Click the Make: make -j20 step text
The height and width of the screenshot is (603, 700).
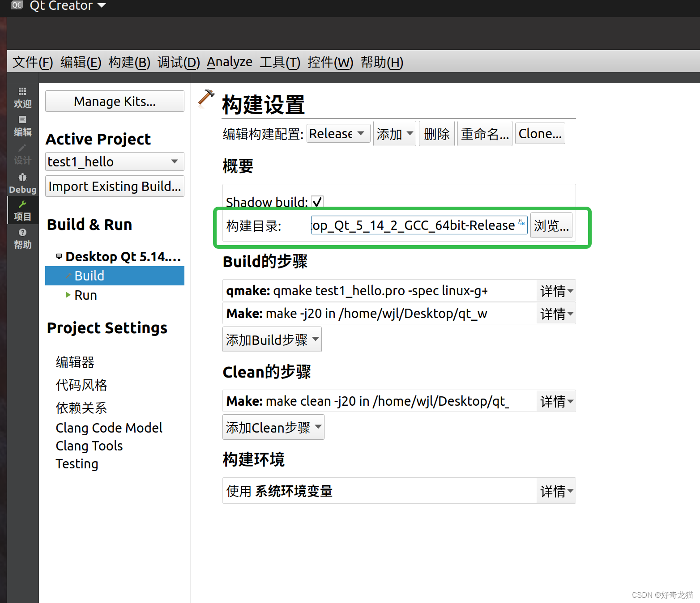357,314
